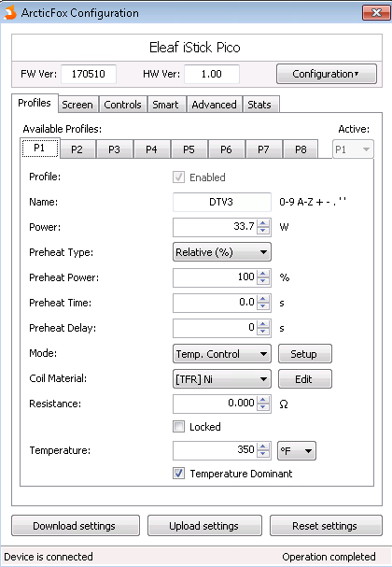The width and height of the screenshot is (392, 567).
Task: Increase Preheat Delay with up arrow
Action: click(x=263, y=324)
